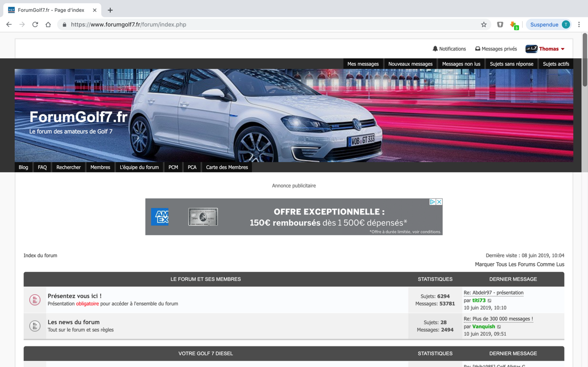This screenshot has height=367, width=588.
Task: Reload the page with refresh icon
Action: pos(35,24)
